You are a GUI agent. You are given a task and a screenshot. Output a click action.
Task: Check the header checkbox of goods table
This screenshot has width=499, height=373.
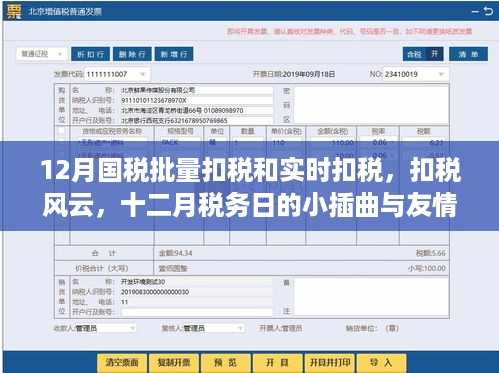tap(61, 131)
